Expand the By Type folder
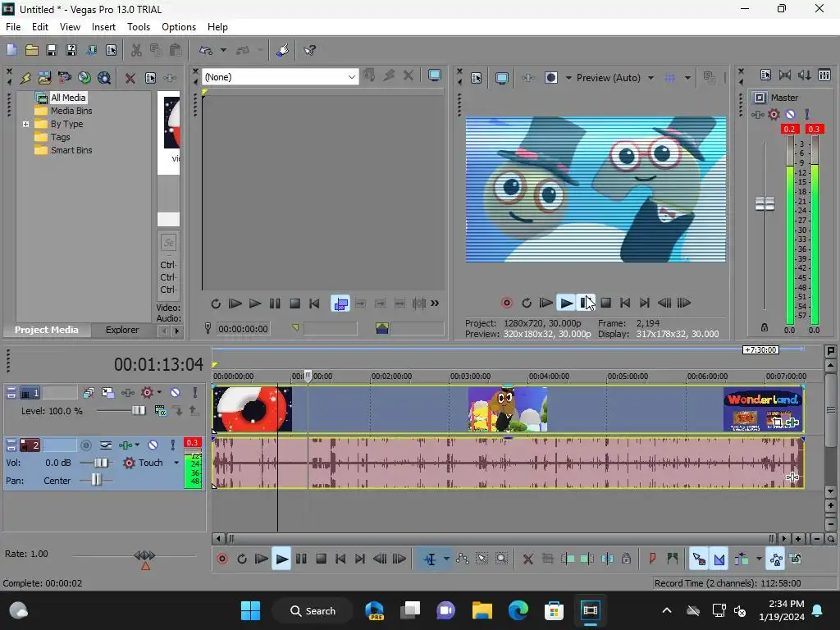This screenshot has width=840, height=630. (25, 125)
